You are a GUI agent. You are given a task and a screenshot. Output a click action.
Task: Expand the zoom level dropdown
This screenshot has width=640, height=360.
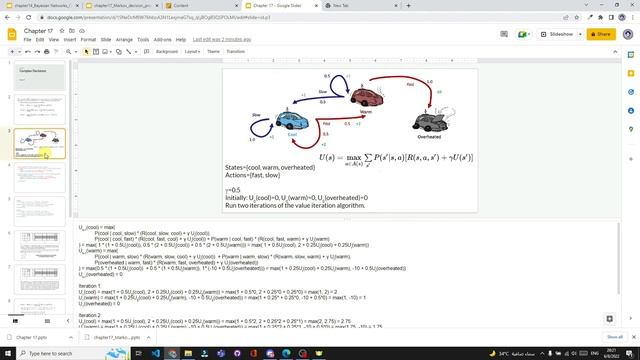tap(76, 52)
